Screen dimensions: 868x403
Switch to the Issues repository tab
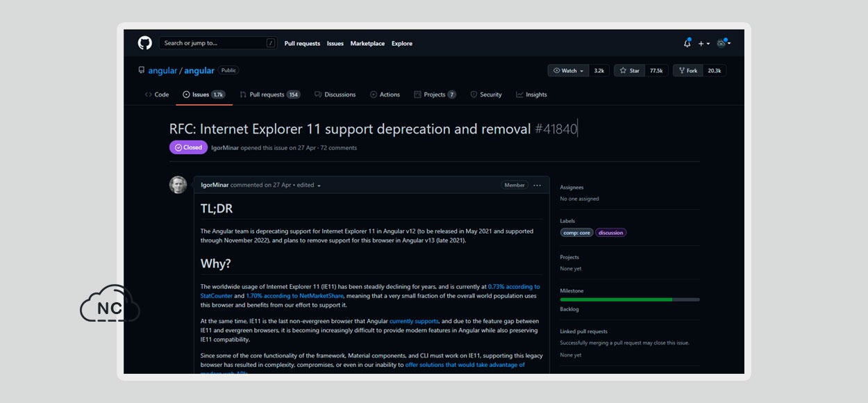203,94
